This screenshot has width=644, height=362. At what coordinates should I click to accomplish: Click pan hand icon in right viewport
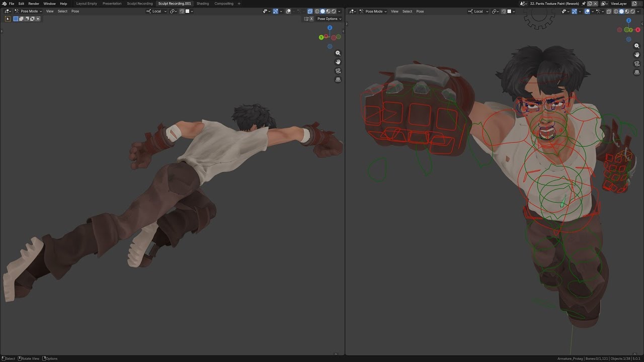[x=637, y=55]
